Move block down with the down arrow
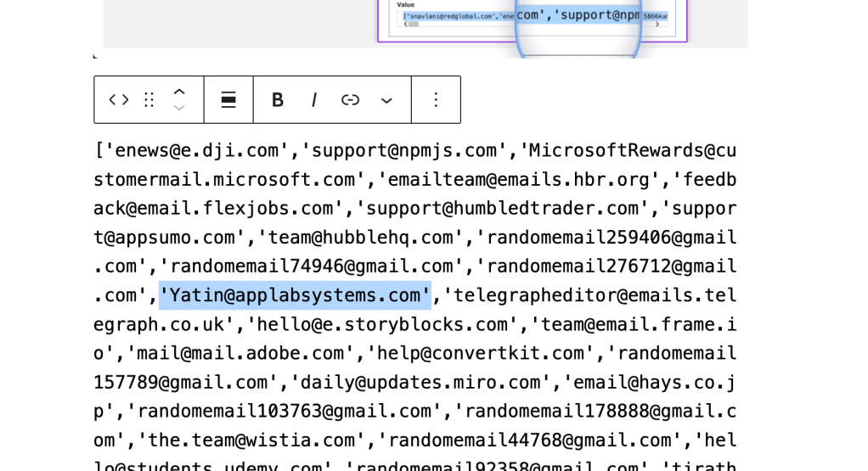This screenshot has width=868, height=471. [179, 107]
